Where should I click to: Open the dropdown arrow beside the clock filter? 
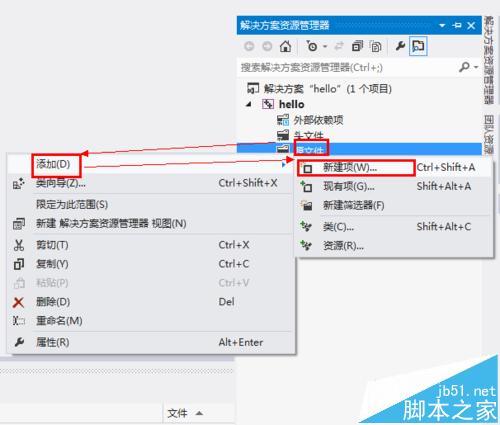pos(325,47)
